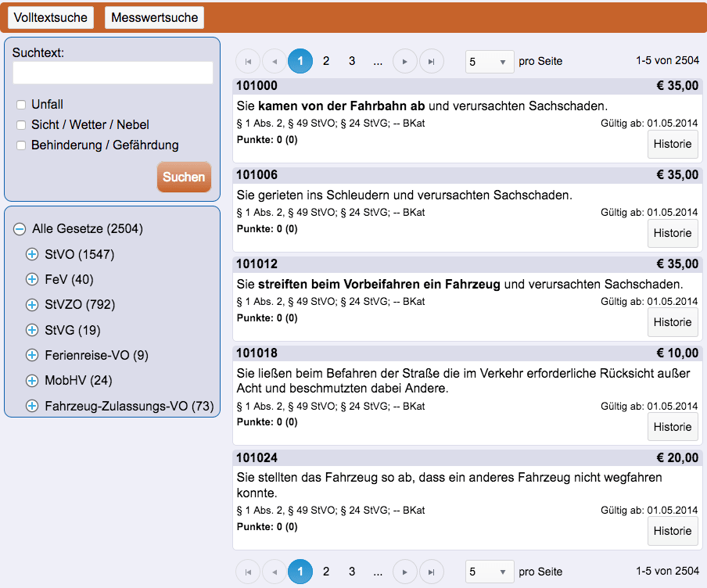Expand the Fahrzeug-Zulassungs-VO node
The image size is (707, 588).
32,406
